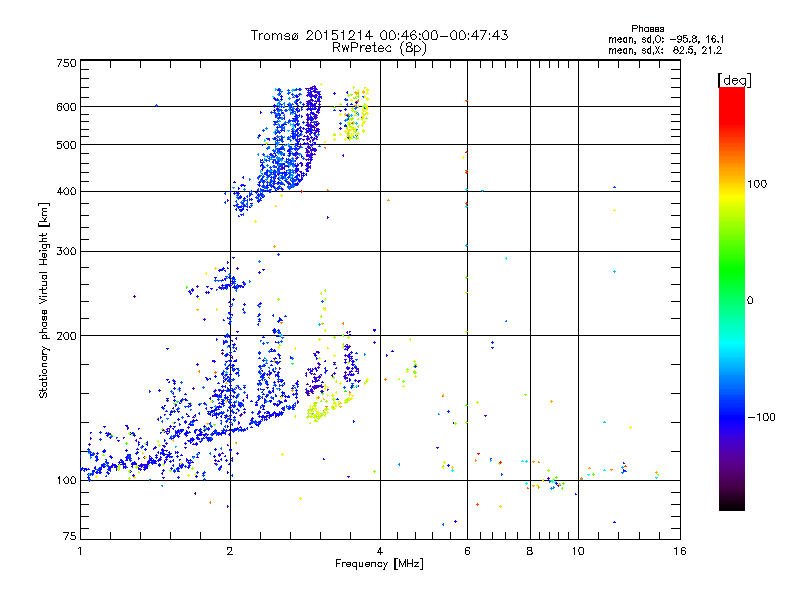Click the '2' frequency tick label
The height and width of the screenshot is (600, 800).
230,551
